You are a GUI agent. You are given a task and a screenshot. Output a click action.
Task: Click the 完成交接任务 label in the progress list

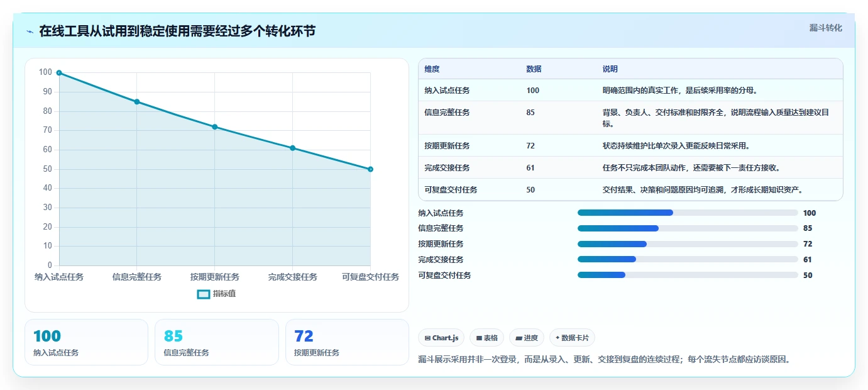pyautogui.click(x=441, y=260)
